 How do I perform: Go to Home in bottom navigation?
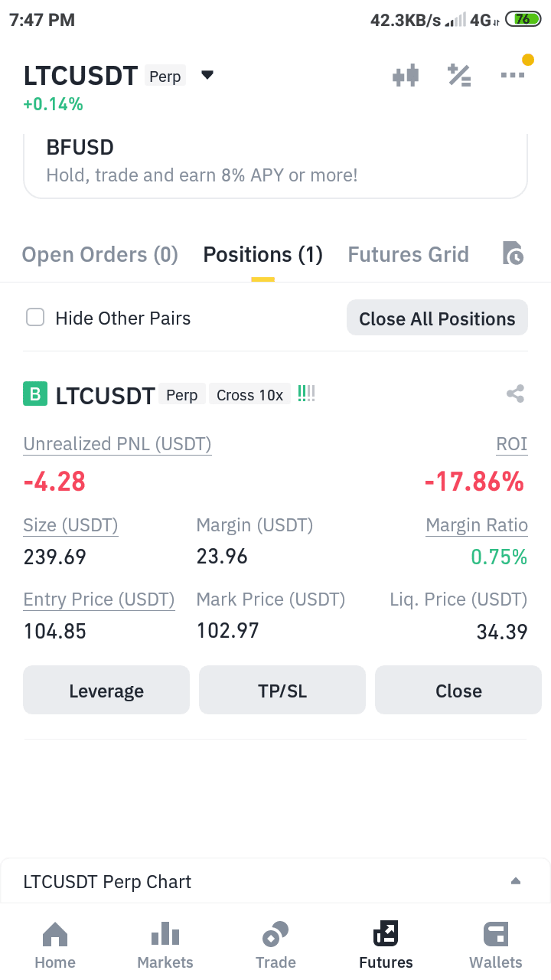(55, 946)
